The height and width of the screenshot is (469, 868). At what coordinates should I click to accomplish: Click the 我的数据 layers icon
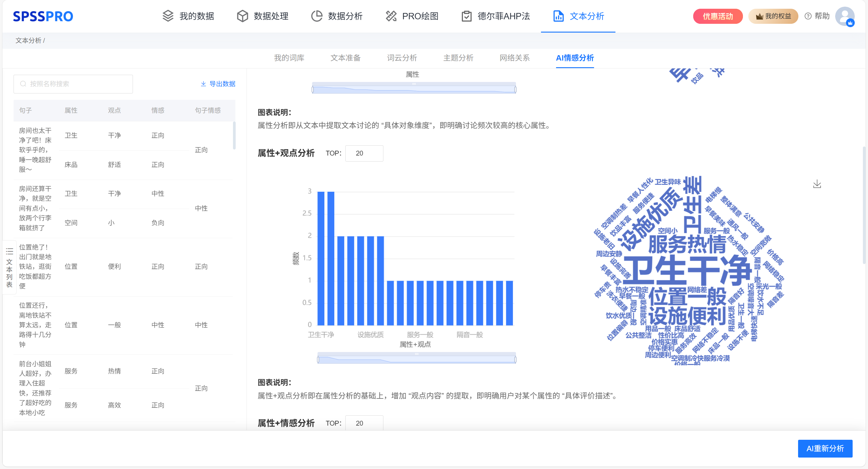click(168, 16)
